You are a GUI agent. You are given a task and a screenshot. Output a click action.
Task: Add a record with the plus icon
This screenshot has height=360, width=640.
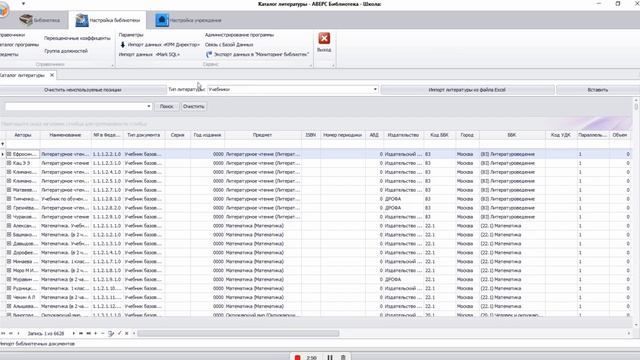point(96,333)
